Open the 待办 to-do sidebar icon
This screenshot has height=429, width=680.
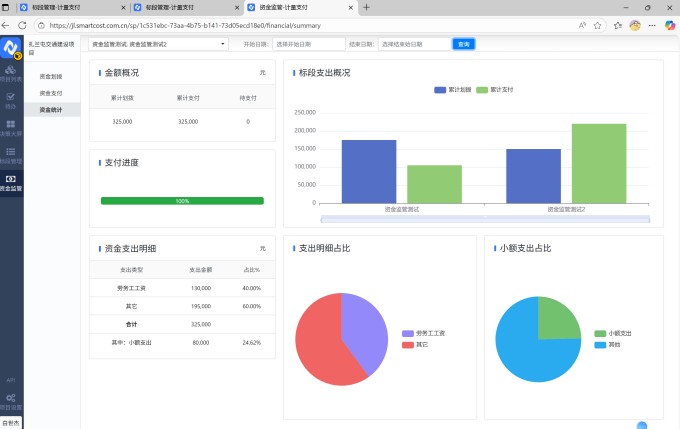[x=11, y=100]
